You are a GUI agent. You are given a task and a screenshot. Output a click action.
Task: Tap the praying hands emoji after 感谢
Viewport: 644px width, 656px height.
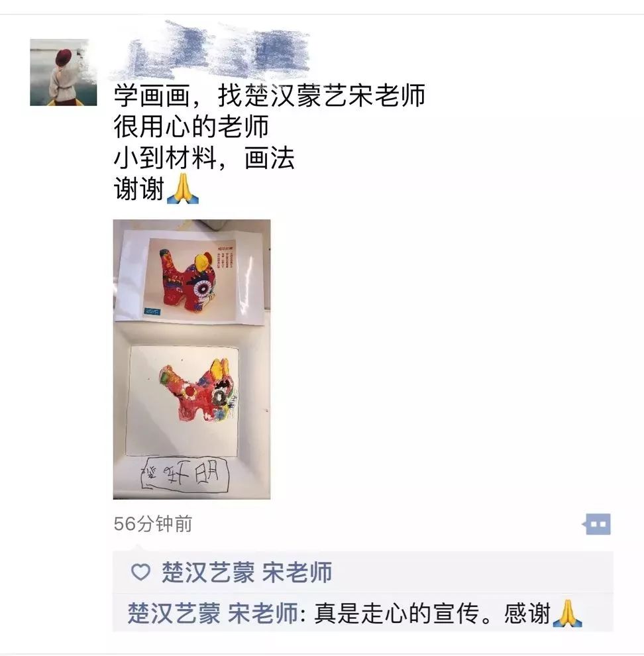567,614
